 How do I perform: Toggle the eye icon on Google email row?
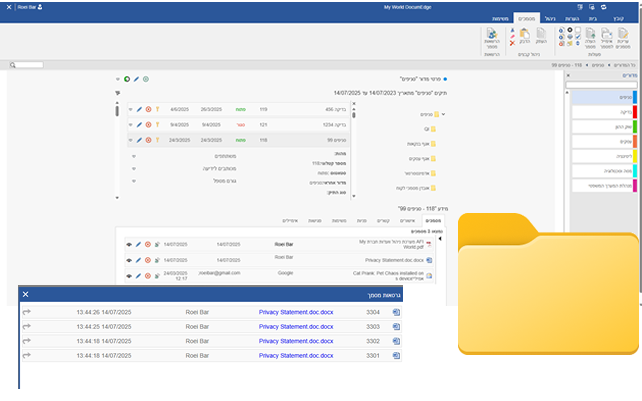click(x=128, y=274)
